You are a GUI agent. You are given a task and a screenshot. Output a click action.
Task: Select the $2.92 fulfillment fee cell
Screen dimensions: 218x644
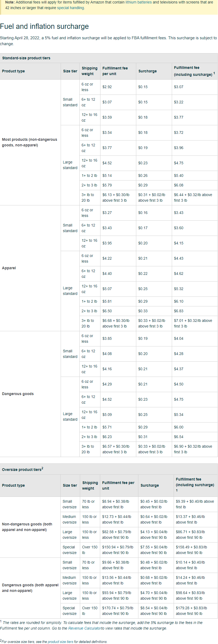click(x=107, y=87)
